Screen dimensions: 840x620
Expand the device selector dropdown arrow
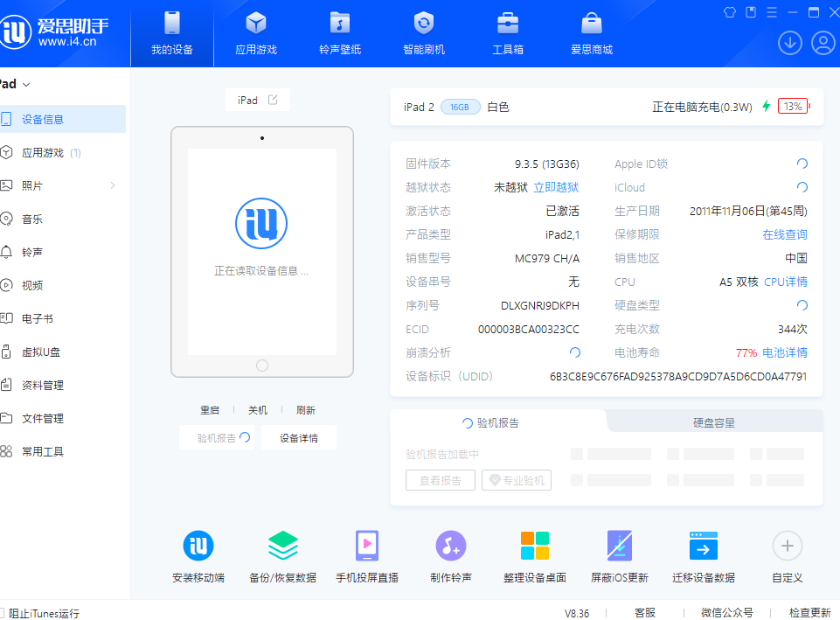(x=26, y=85)
